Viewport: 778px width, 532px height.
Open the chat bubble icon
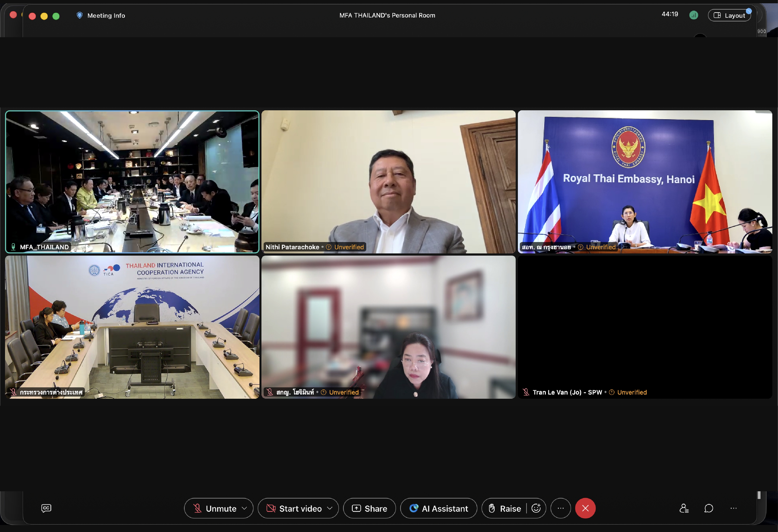point(708,508)
